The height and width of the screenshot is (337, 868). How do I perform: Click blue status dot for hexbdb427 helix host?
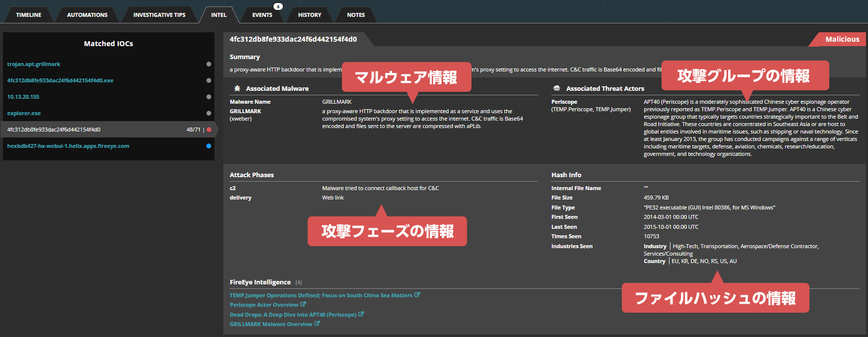[209, 146]
